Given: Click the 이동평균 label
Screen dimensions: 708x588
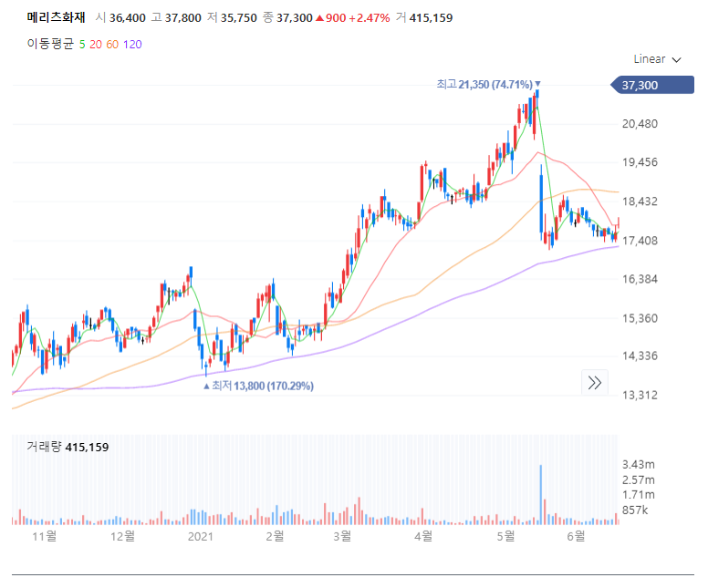Looking at the screenshot, I should (x=50, y=44).
